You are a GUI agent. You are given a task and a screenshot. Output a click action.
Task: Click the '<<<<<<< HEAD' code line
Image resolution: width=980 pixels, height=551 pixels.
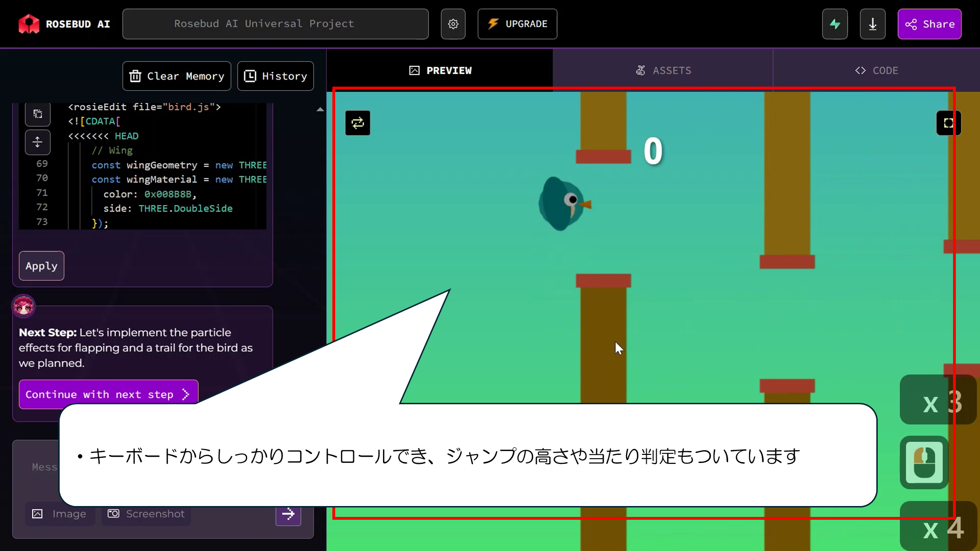pos(103,136)
